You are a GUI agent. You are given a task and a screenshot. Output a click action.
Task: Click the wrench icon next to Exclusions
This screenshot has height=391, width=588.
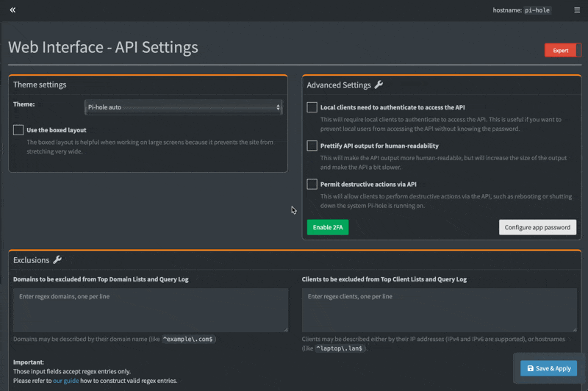[x=57, y=259]
